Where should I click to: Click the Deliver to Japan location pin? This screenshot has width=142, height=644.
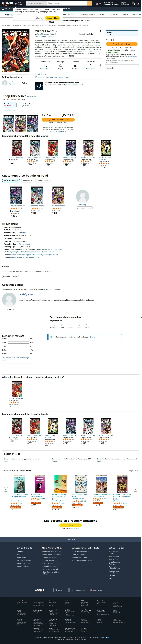coord(16,4)
